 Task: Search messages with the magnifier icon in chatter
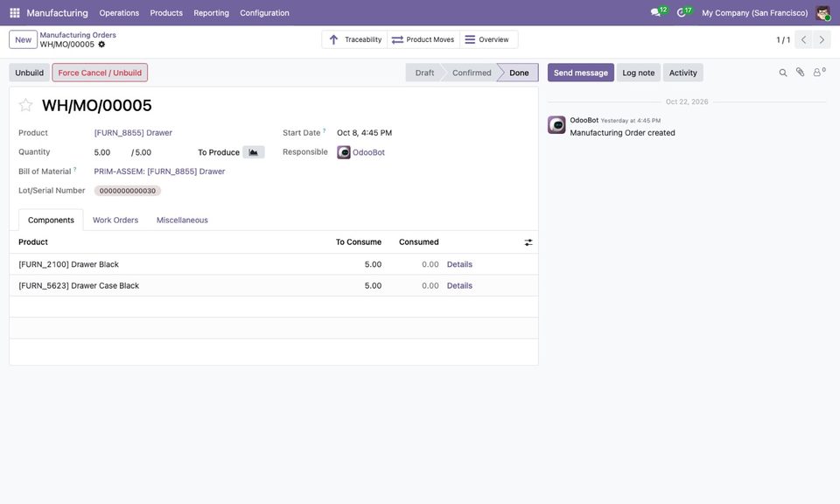tap(782, 73)
